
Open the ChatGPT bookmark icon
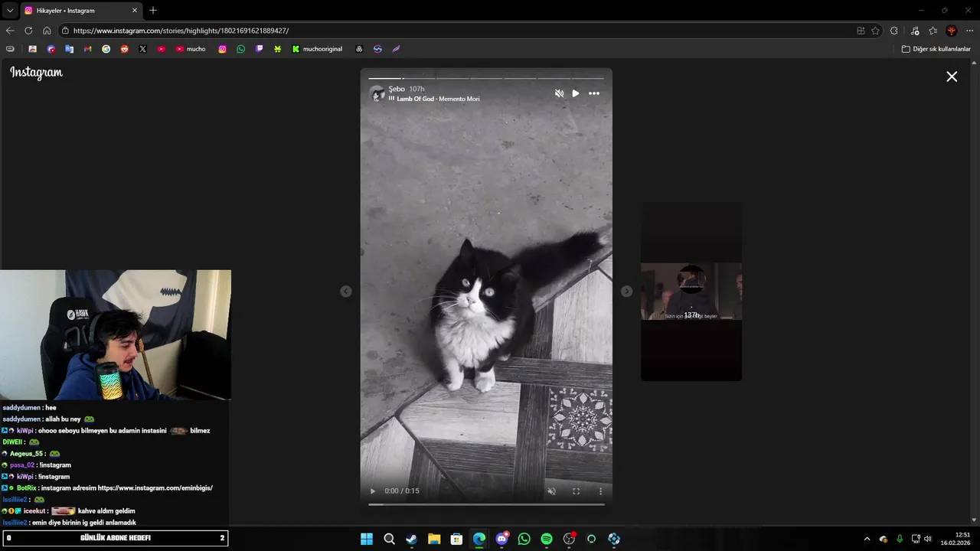[359, 49]
